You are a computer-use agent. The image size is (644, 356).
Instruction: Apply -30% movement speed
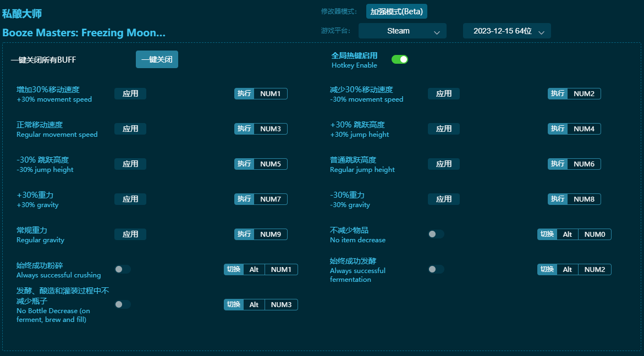click(x=444, y=93)
